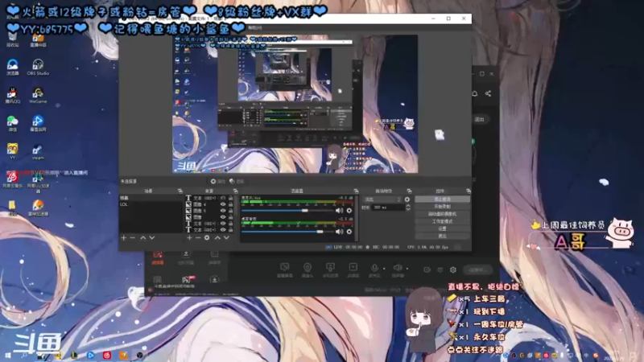Select the 图像 4 source row
The width and height of the screenshot is (644, 362).
pos(210,204)
